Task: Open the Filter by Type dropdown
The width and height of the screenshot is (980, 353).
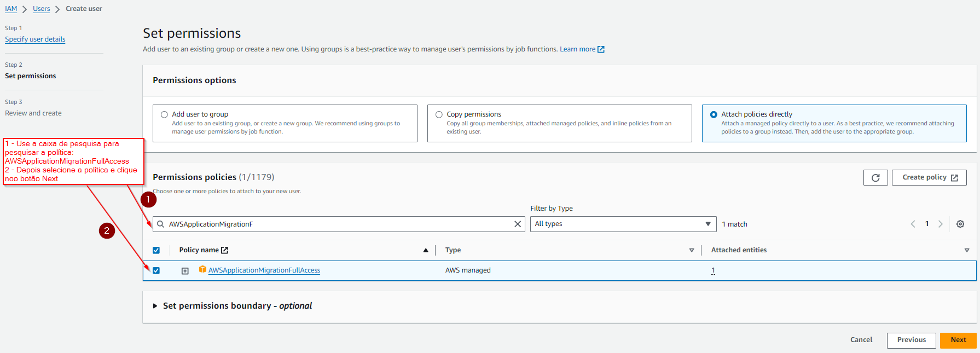Action: (623, 224)
